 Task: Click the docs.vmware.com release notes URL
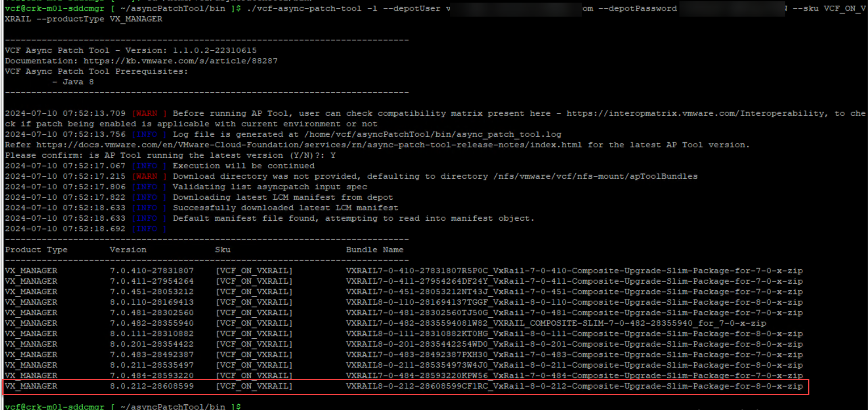pos(309,145)
